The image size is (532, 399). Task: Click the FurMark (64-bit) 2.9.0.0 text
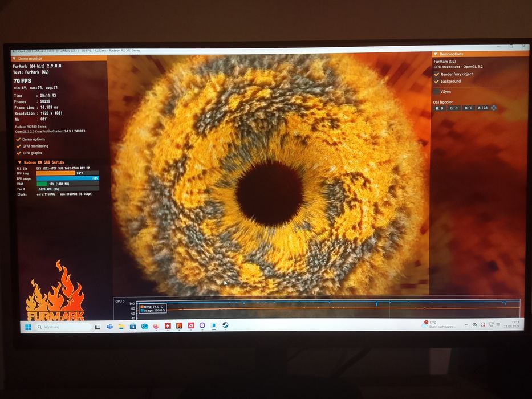pos(37,66)
